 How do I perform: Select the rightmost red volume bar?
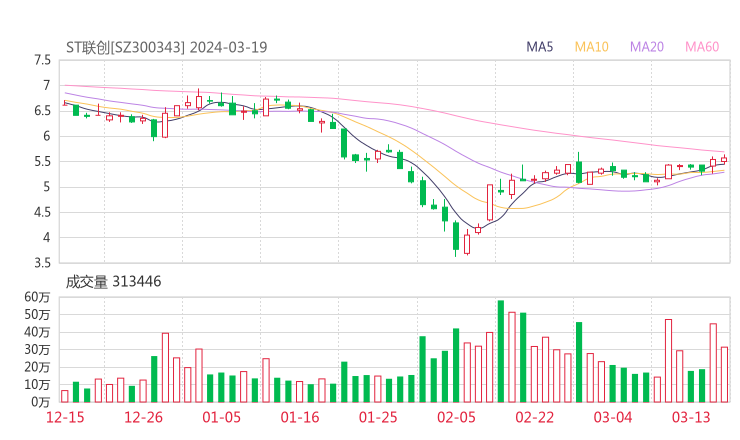(x=724, y=374)
